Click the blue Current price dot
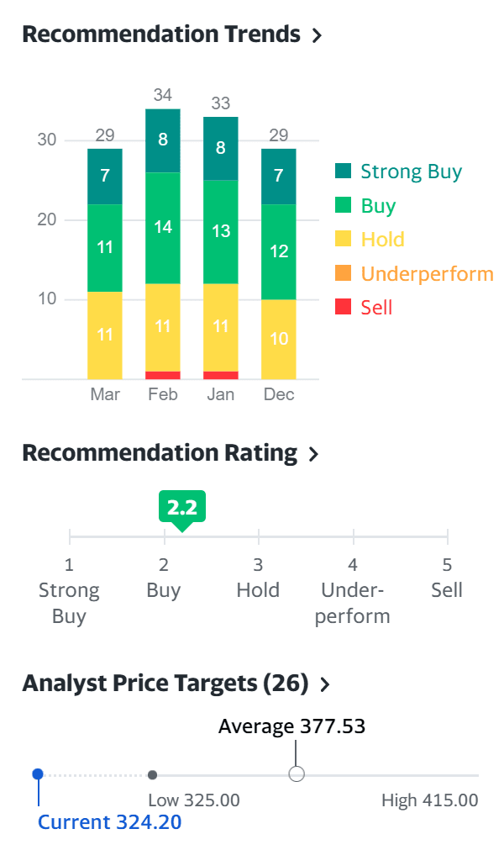This screenshot has width=504, height=850. click(38, 774)
